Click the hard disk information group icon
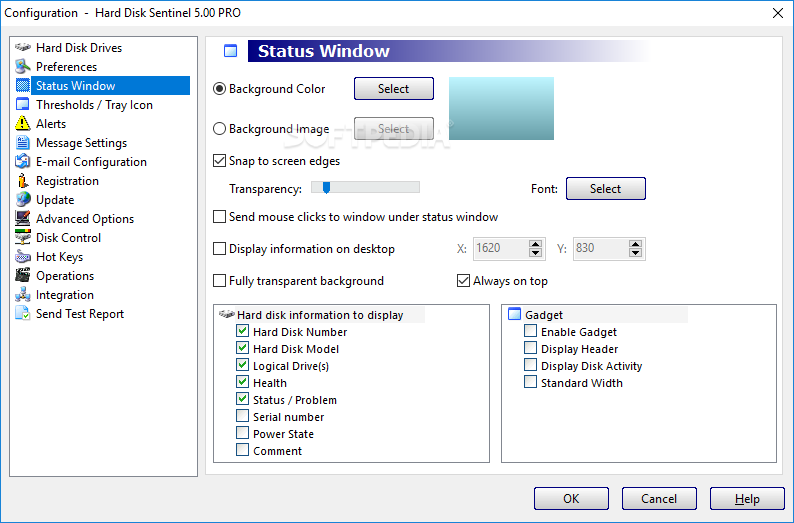The width and height of the screenshot is (794, 523). (x=226, y=314)
